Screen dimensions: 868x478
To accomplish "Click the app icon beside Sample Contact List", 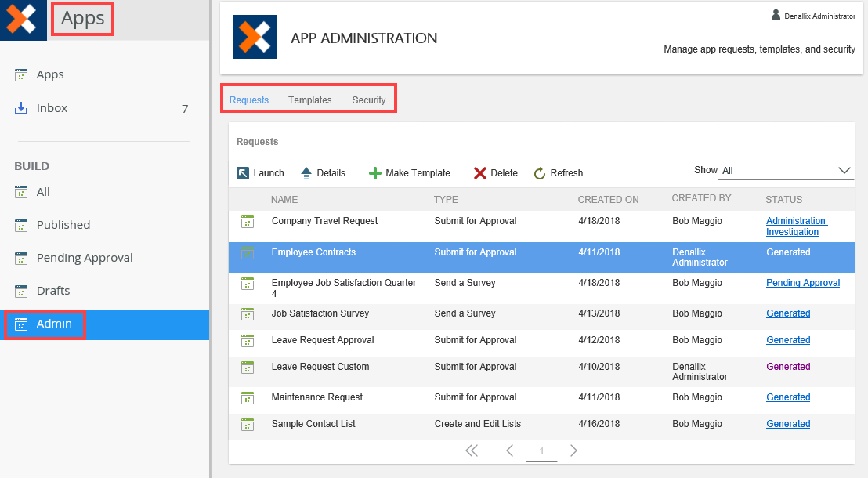I will tap(248, 424).
